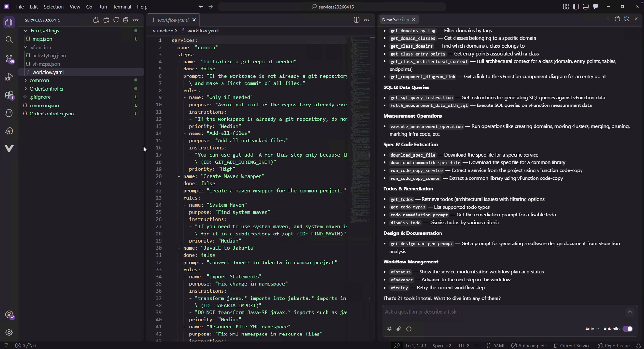The height and width of the screenshot is (349, 644).
Task: Open mcp.json file in explorer
Action: pyautogui.click(x=42, y=39)
